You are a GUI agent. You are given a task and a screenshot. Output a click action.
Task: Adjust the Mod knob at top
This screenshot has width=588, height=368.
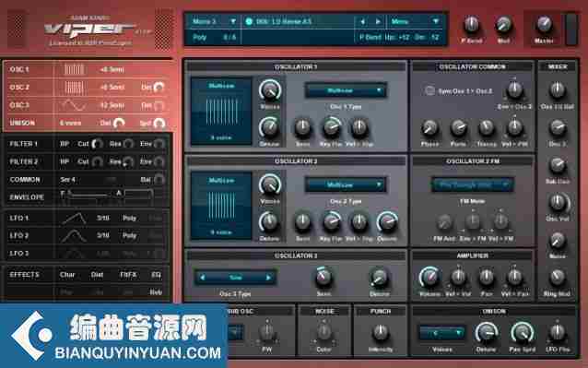click(x=503, y=24)
